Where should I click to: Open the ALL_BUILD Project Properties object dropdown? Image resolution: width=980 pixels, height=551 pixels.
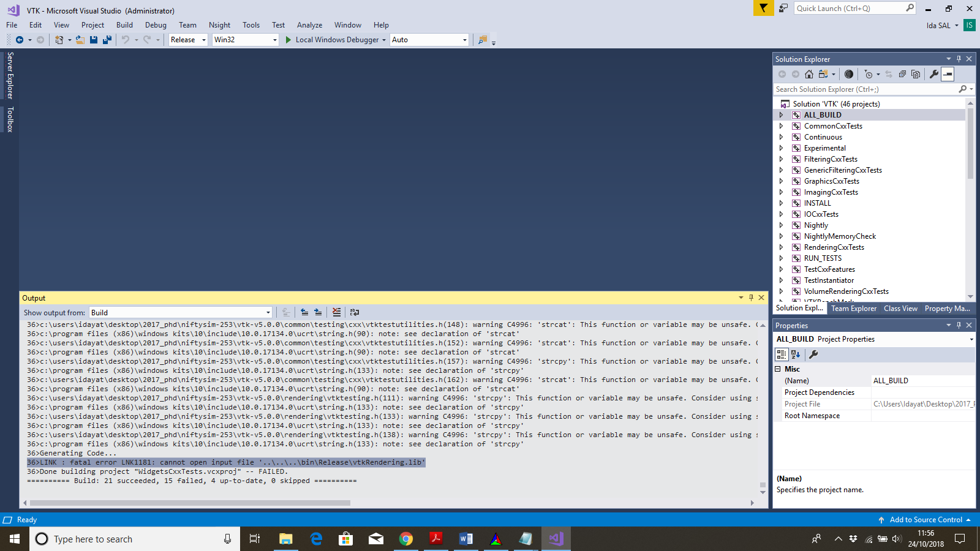pyautogui.click(x=971, y=339)
